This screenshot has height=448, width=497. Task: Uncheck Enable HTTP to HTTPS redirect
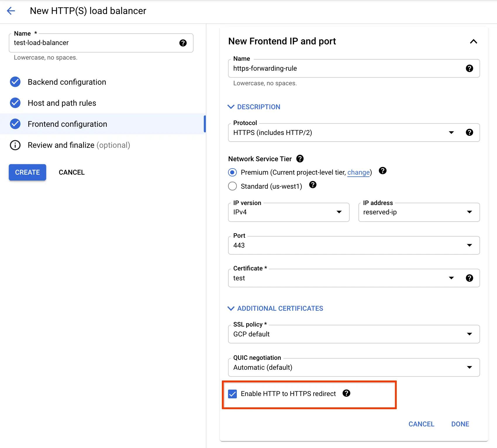[232, 394]
